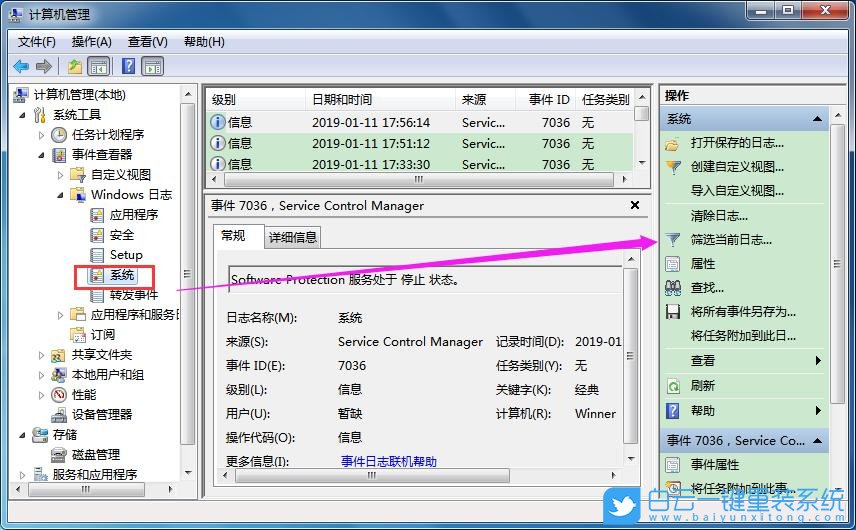This screenshot has height=530, width=856.
Task: Toggle Show/Hide Action Pane toolbar icon
Action: (153, 67)
